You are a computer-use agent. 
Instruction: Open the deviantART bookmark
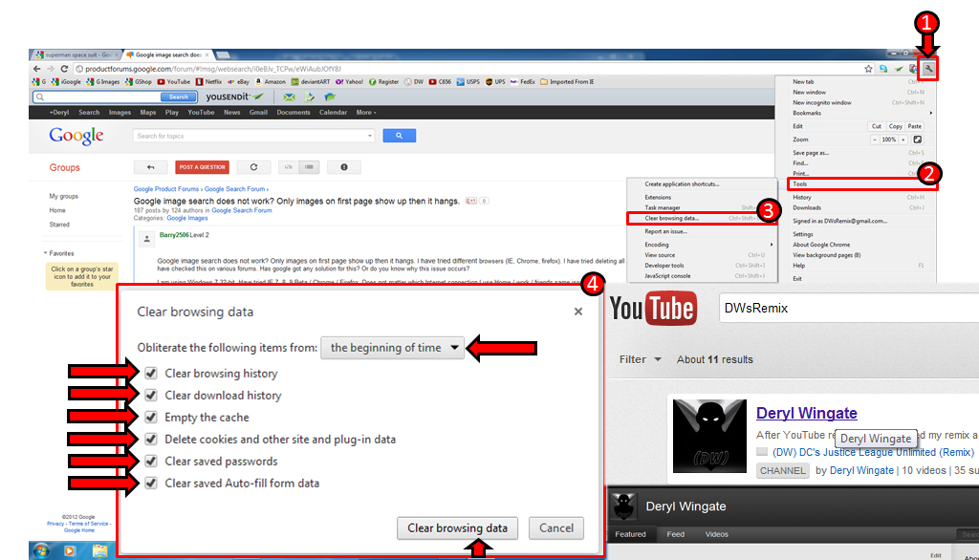click(311, 82)
